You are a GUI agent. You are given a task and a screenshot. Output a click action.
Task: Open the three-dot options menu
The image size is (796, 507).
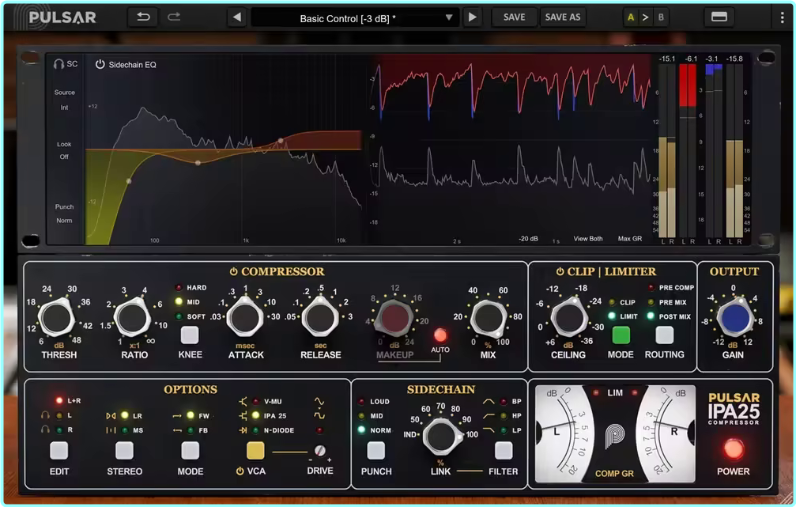coord(782,17)
